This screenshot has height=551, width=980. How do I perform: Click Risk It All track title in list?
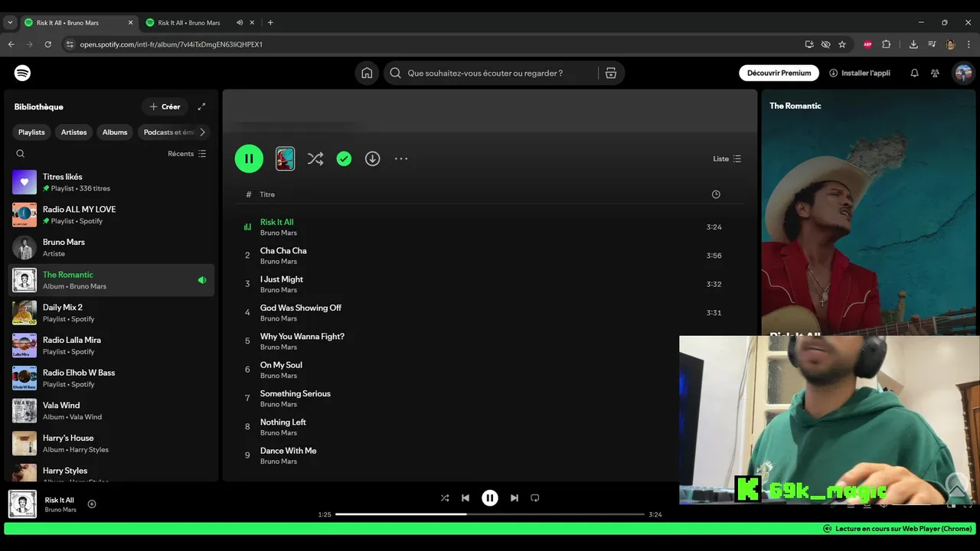(276, 222)
